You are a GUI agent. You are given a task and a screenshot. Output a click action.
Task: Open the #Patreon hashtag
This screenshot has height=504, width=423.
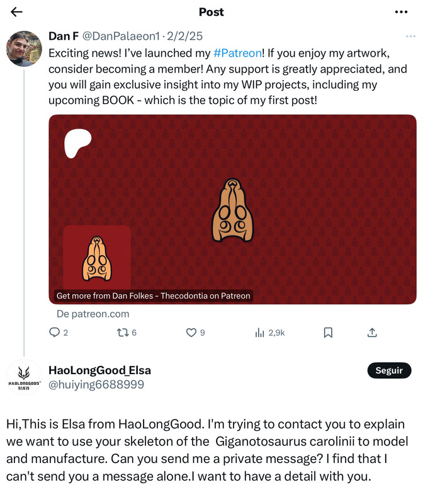(x=237, y=53)
